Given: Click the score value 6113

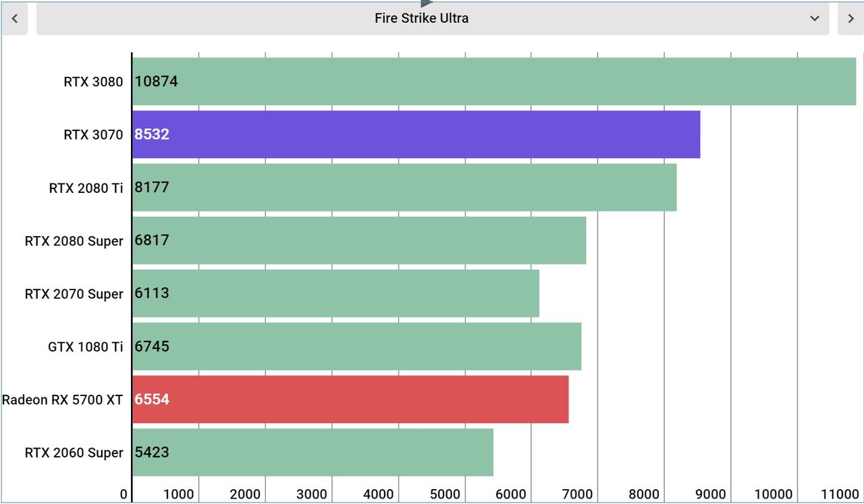Looking at the screenshot, I should click(152, 293).
